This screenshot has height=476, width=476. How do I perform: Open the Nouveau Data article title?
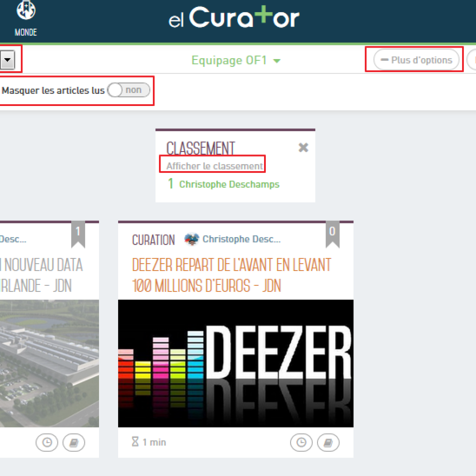pos(41,275)
